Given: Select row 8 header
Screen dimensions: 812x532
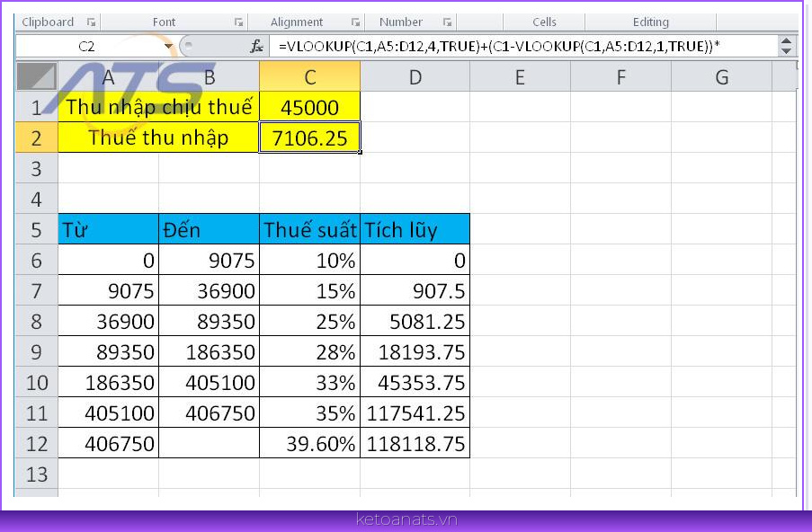Looking at the screenshot, I should click(36, 321).
